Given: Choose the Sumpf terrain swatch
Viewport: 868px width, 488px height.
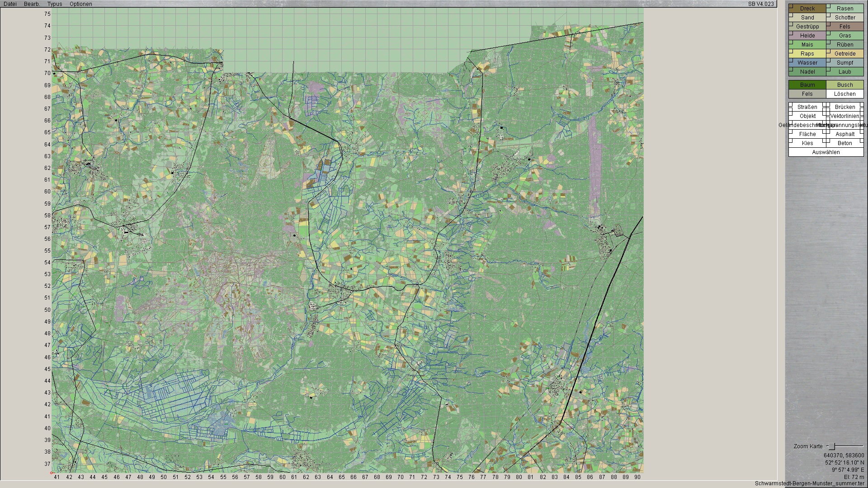Looking at the screenshot, I should click(x=845, y=63).
